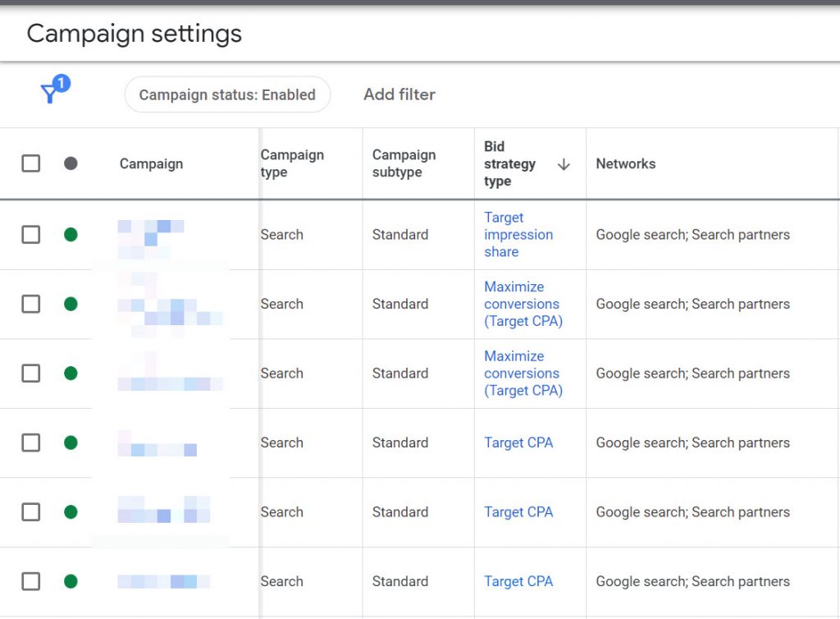Screen dimensions: 840x619
Task: Open the Campaign status: Enabled filter chip
Action: (227, 94)
